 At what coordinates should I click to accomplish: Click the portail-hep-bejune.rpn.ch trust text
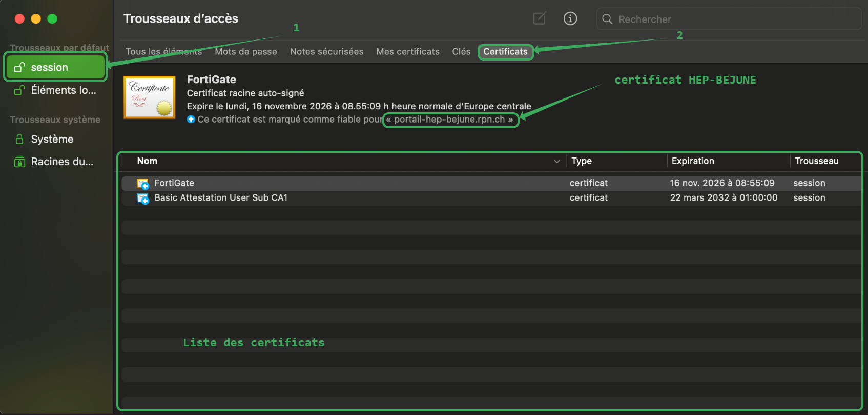tap(450, 120)
